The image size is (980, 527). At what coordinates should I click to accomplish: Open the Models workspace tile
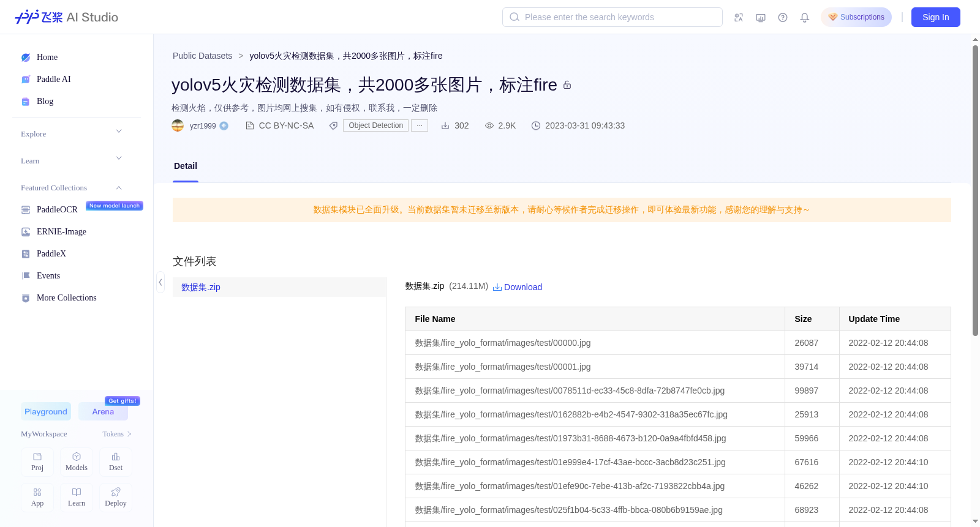tap(77, 462)
